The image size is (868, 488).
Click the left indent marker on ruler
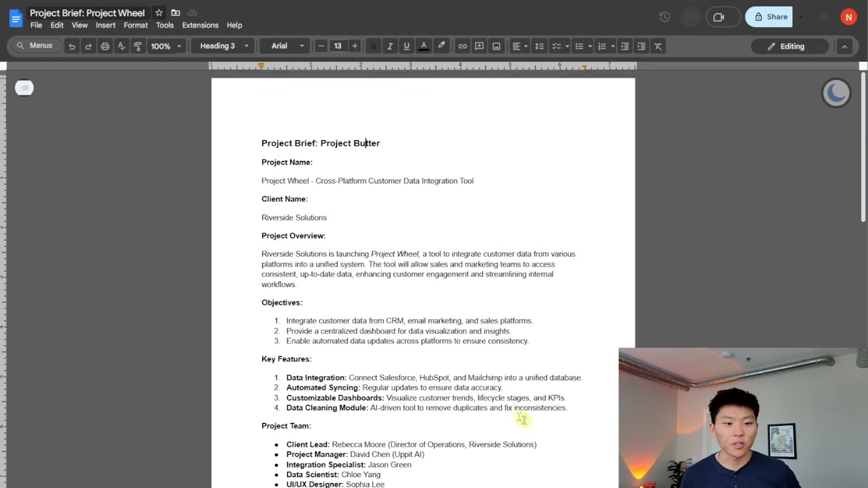pyautogui.click(x=261, y=66)
